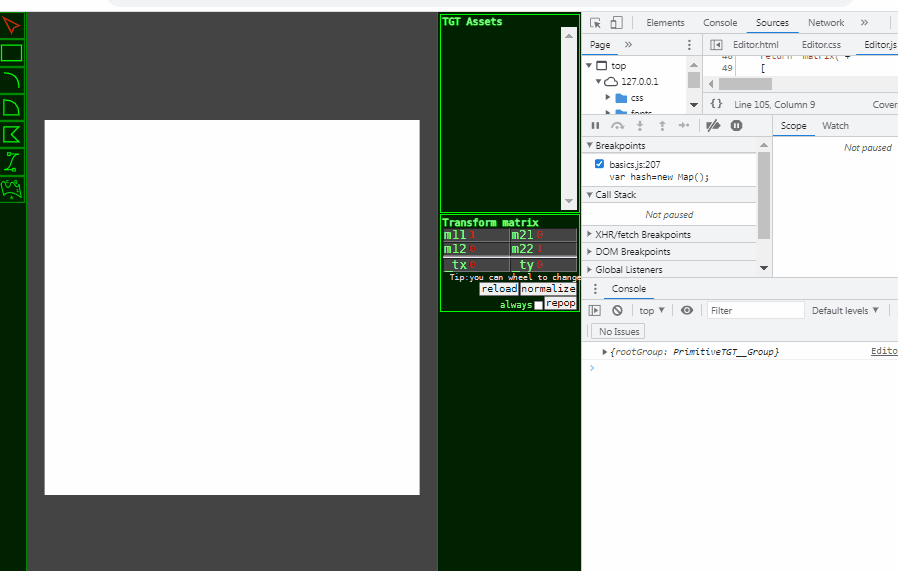Open the DevTools more tabs chevron

(864, 23)
